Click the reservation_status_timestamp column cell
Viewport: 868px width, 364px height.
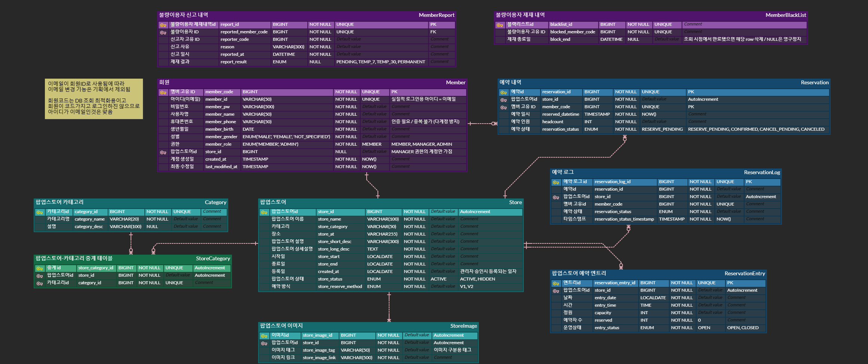(625, 219)
